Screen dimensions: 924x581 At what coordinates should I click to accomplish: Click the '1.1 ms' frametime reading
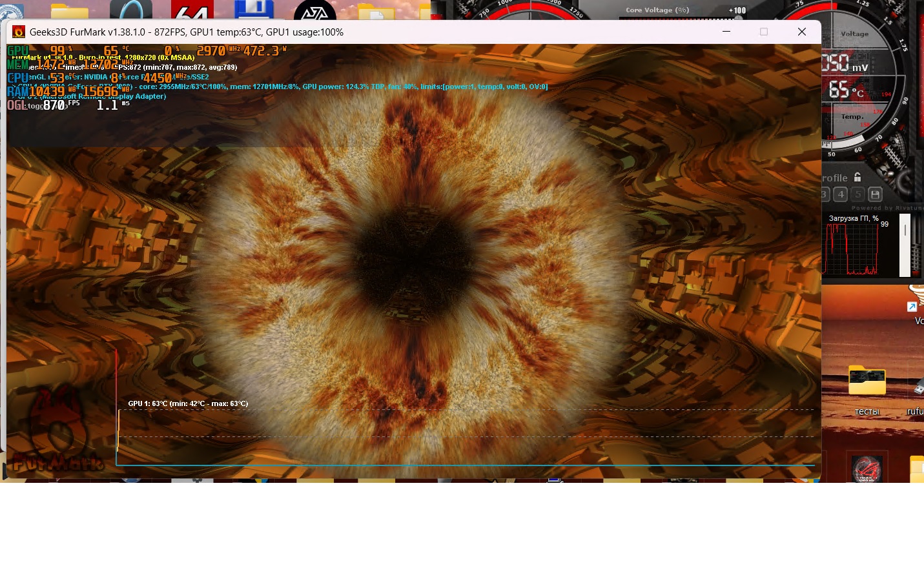[x=113, y=105]
